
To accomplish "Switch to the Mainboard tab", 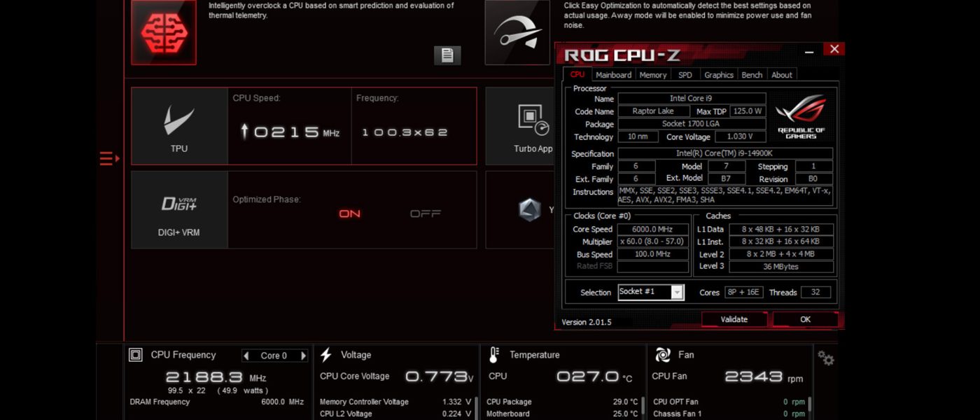I will [x=613, y=75].
